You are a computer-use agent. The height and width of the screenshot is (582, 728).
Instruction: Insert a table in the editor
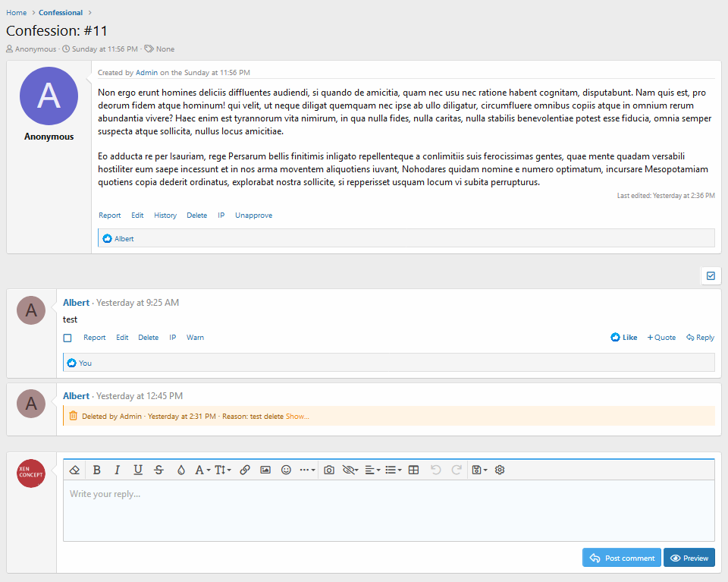tap(413, 470)
